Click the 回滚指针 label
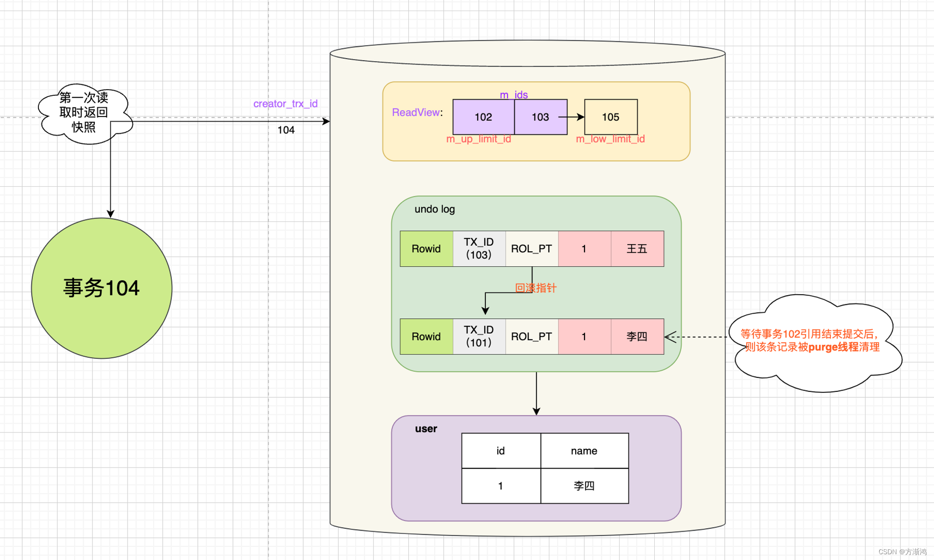Screen dimensions: 934x560 coord(535,288)
